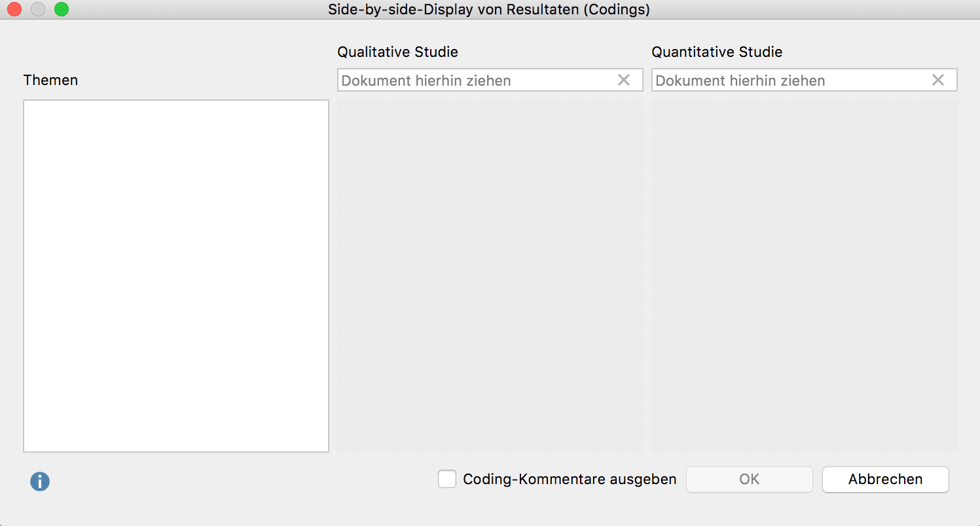
Task: Click inside the empty Themen list box
Action: click(x=176, y=276)
